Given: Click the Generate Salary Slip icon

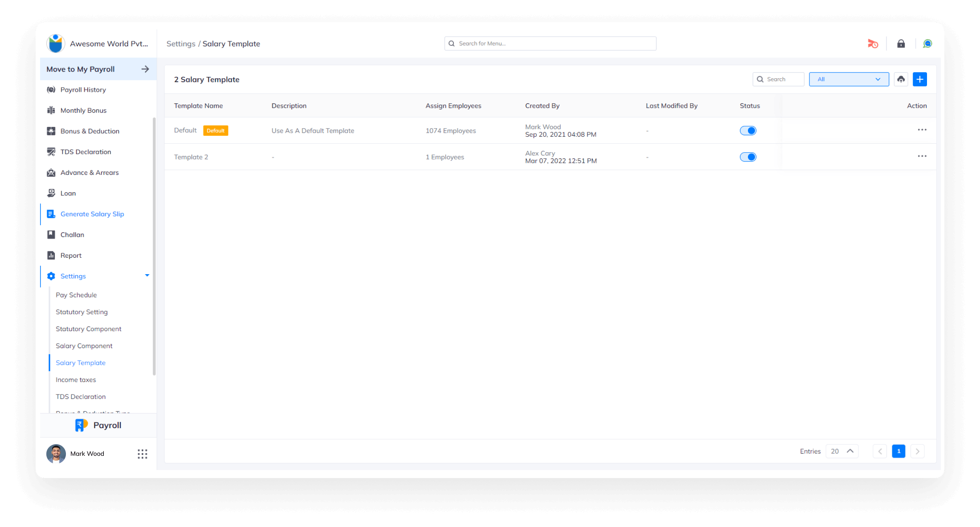Looking at the screenshot, I should tap(51, 214).
